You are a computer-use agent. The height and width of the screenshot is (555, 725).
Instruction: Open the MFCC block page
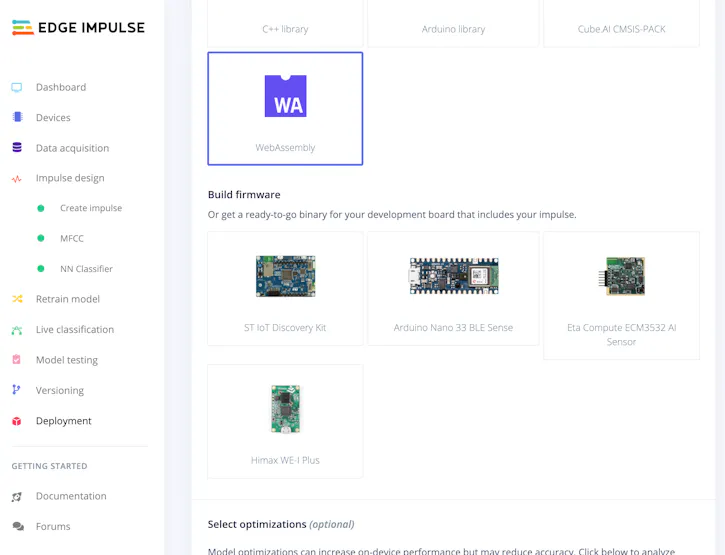(72, 239)
